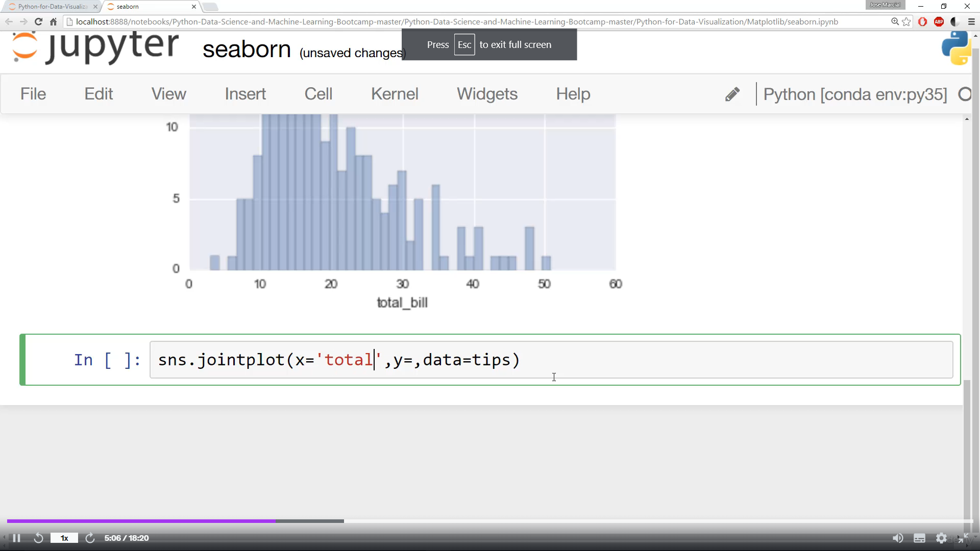Bookmark this page with the star icon
The image size is (980, 551).
click(906, 21)
